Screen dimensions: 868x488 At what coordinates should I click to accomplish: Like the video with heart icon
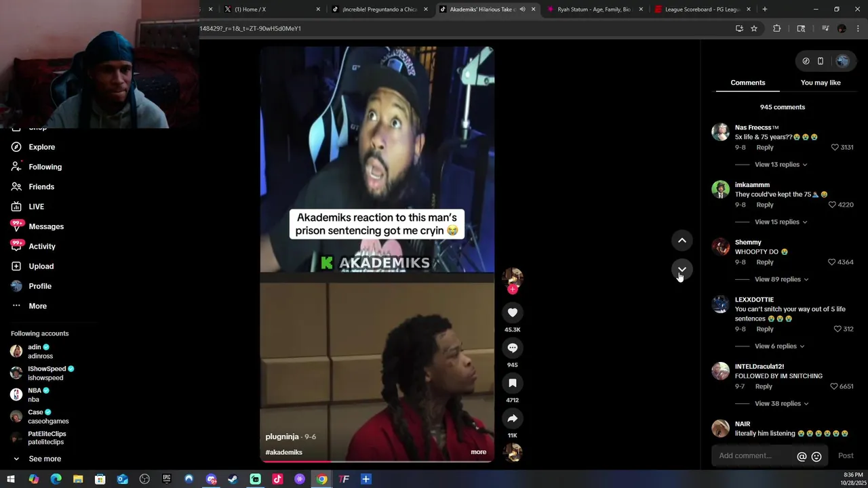tap(513, 312)
